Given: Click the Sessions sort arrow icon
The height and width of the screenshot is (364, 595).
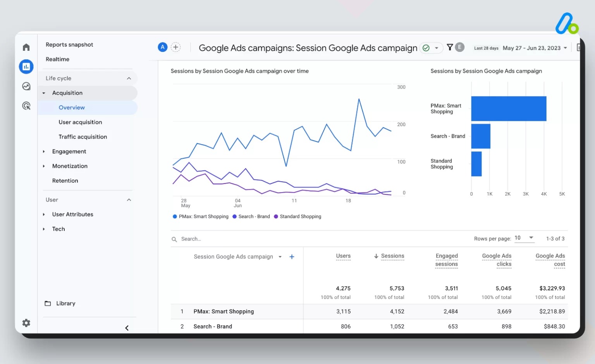Looking at the screenshot, I should click(x=376, y=256).
